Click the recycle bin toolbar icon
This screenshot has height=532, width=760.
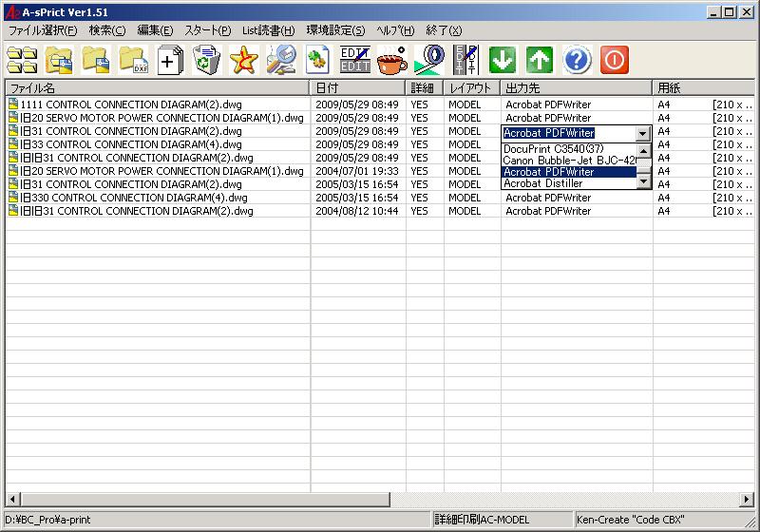coord(206,61)
